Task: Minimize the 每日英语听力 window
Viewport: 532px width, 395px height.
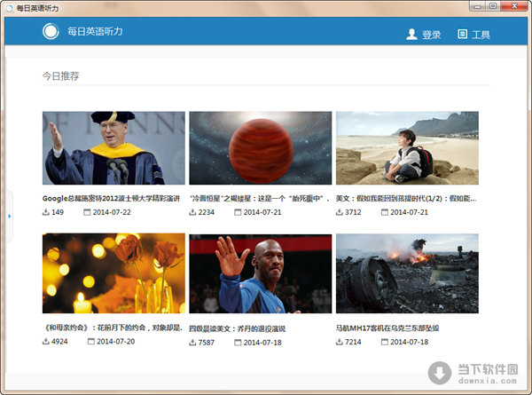Action: [477, 6]
